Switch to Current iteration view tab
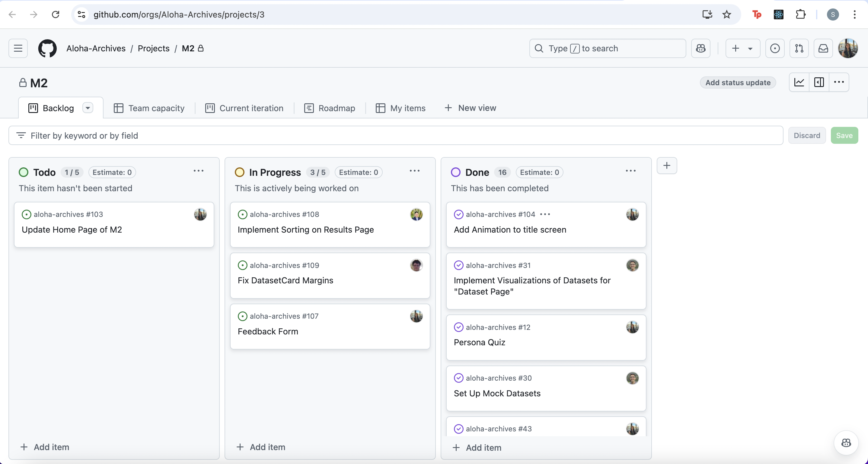This screenshot has height=464, width=868. 244,108
